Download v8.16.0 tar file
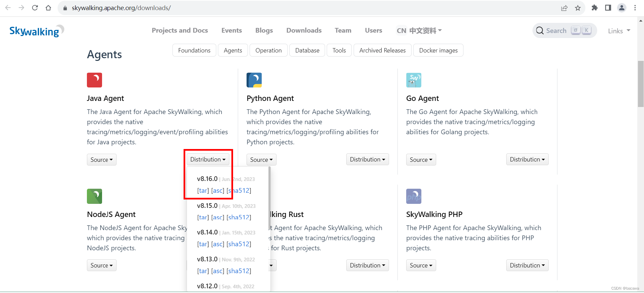The width and height of the screenshot is (644, 293). pos(203,190)
